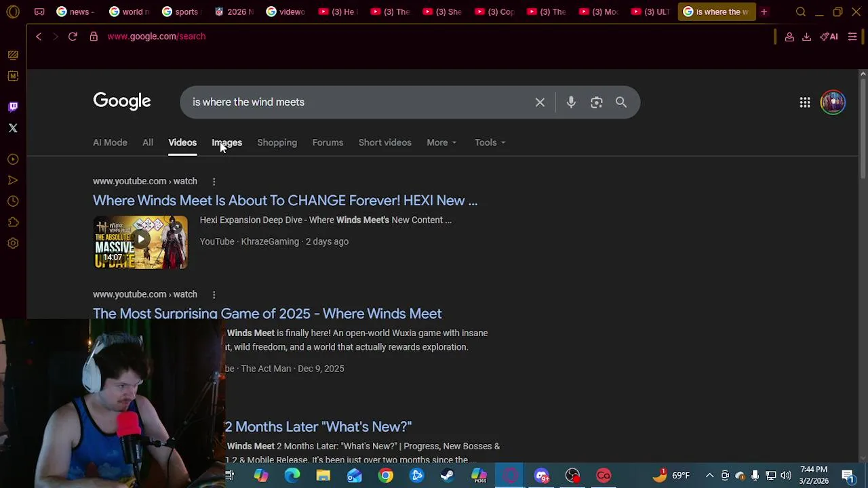The image size is (868, 488).
Task: Switch to the 'videwo' browser tab
Action: click(x=286, y=12)
